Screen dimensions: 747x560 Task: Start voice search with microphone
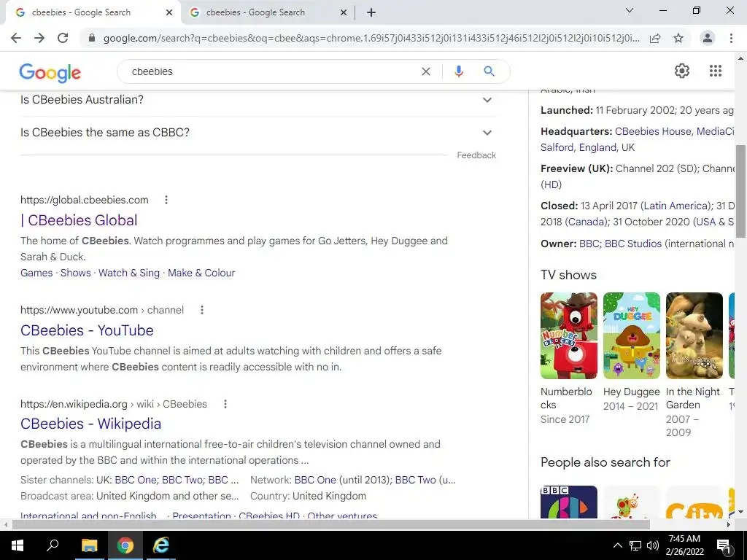(459, 71)
